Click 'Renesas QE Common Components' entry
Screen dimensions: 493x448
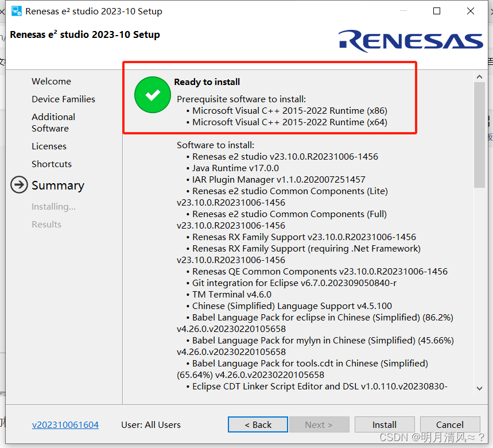click(x=320, y=272)
